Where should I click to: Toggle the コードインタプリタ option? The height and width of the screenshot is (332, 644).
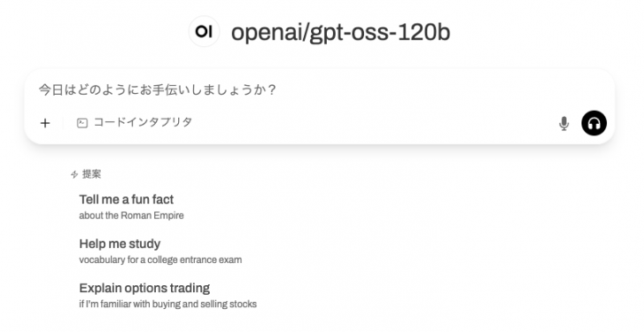pyautogui.click(x=135, y=123)
